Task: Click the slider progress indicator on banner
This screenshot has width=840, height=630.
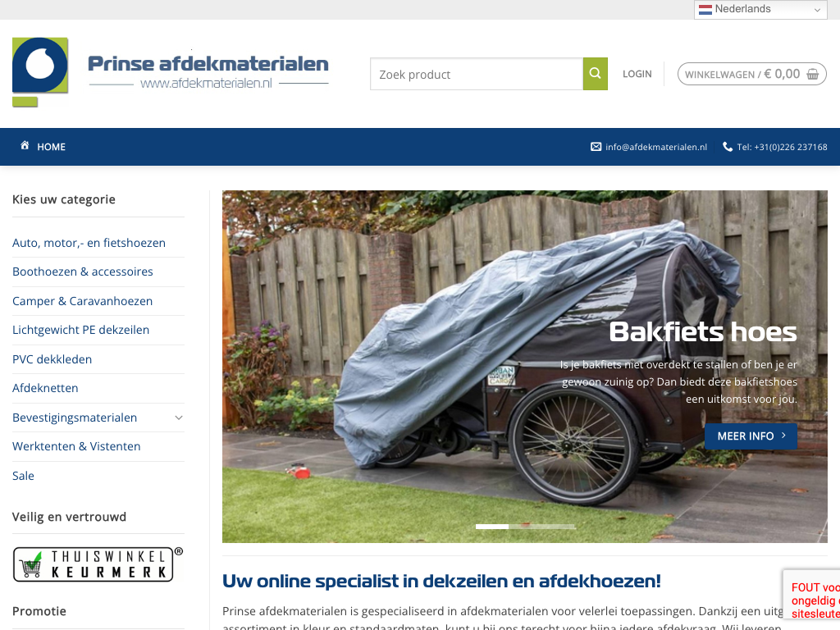Action: tap(526, 527)
